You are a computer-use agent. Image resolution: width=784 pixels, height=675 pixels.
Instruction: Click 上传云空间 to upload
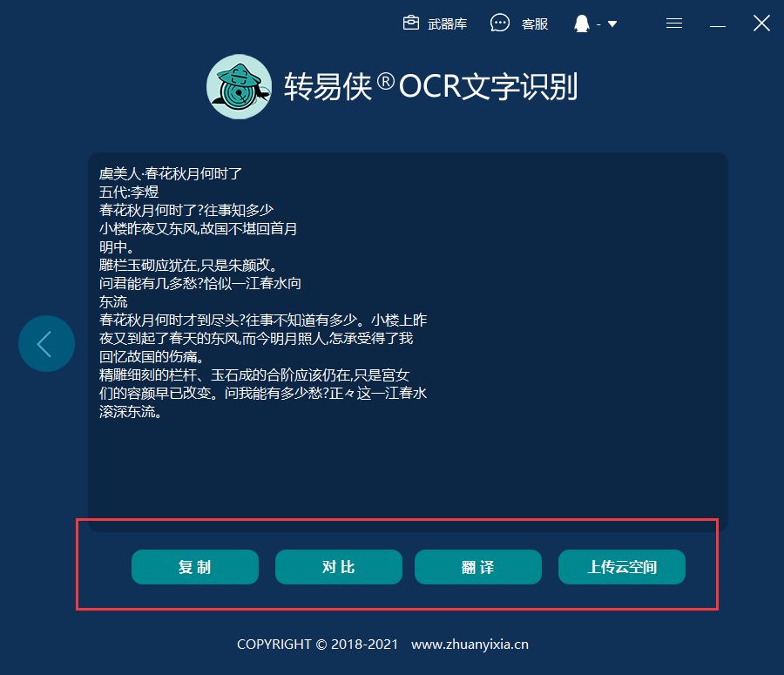(621, 567)
